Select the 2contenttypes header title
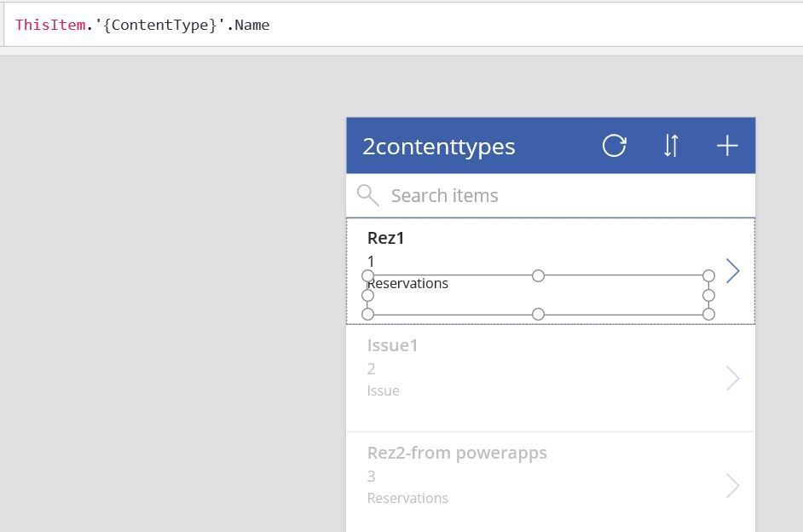The width and height of the screenshot is (803, 532). (439, 147)
